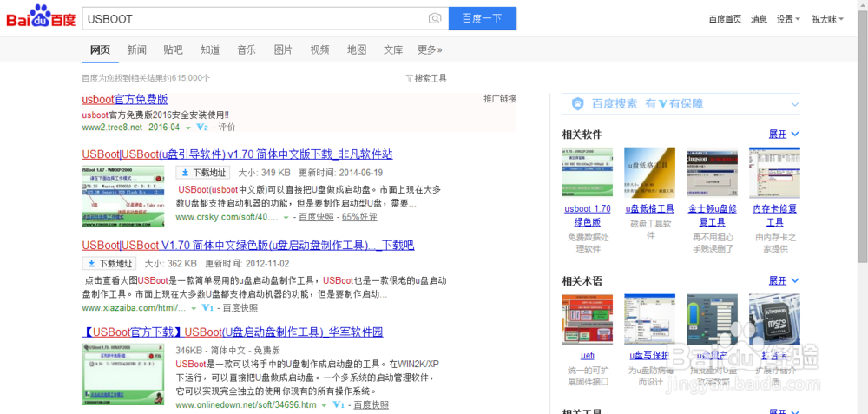Open 百度快照 for onlinedown result
The width and height of the screenshot is (868, 414).
tap(371, 405)
